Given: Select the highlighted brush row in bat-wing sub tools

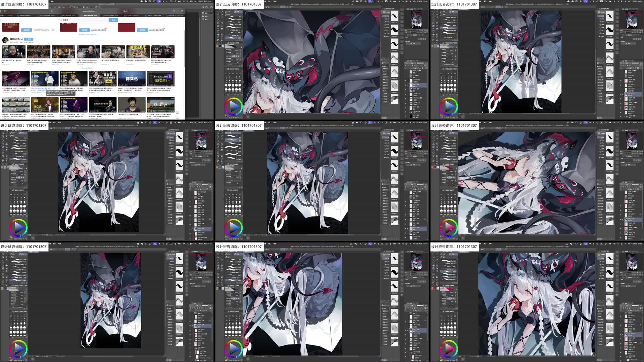Looking at the screenshot, I should click(x=233, y=38).
